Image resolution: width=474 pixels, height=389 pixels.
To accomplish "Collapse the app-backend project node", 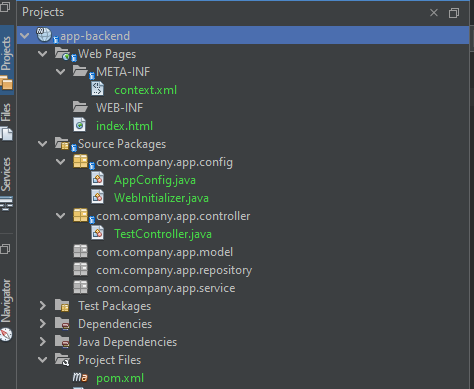I will [x=25, y=35].
